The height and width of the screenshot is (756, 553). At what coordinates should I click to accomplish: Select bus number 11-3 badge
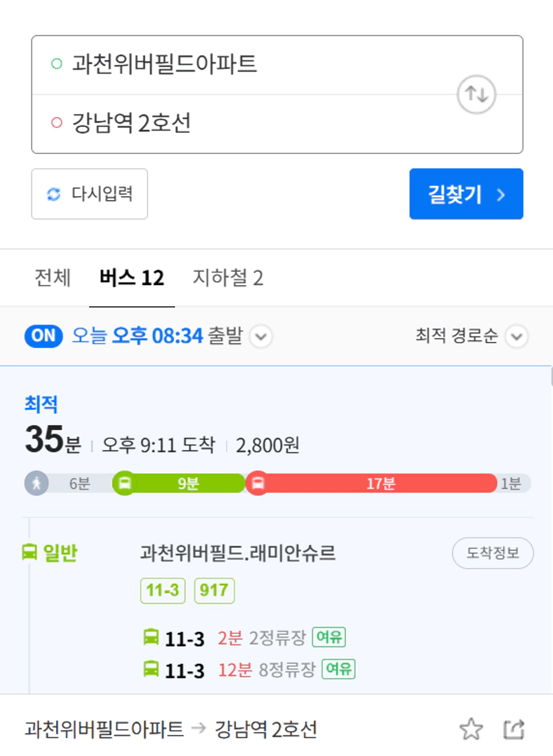click(x=162, y=591)
